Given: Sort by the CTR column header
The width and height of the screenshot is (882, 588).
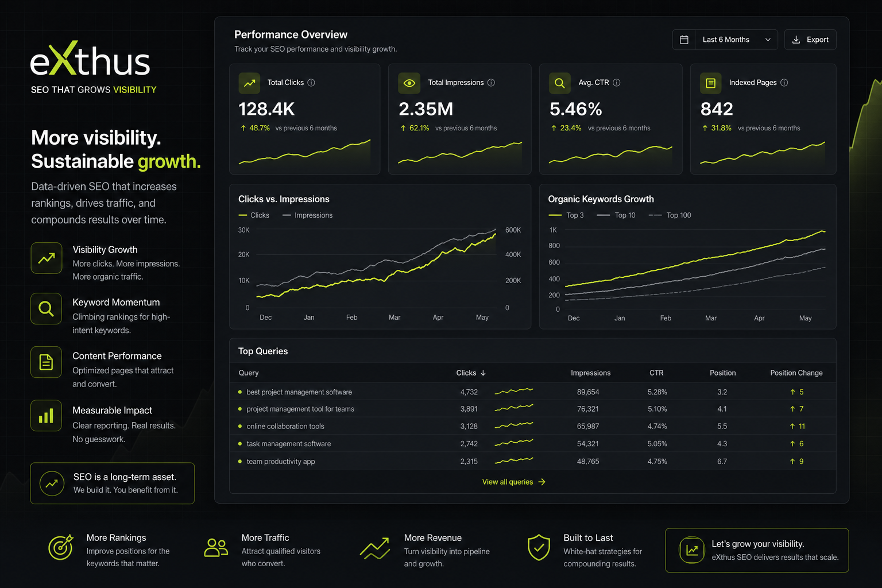Looking at the screenshot, I should tap(656, 373).
